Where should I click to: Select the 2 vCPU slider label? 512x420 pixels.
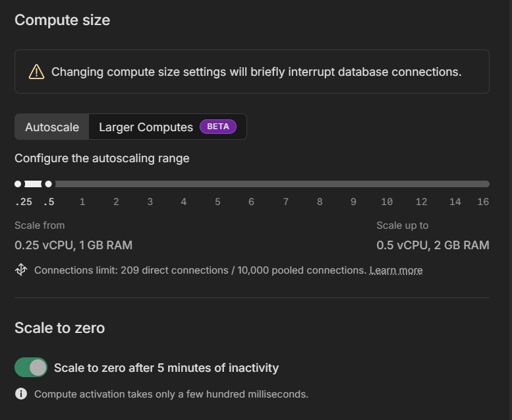coord(116,202)
